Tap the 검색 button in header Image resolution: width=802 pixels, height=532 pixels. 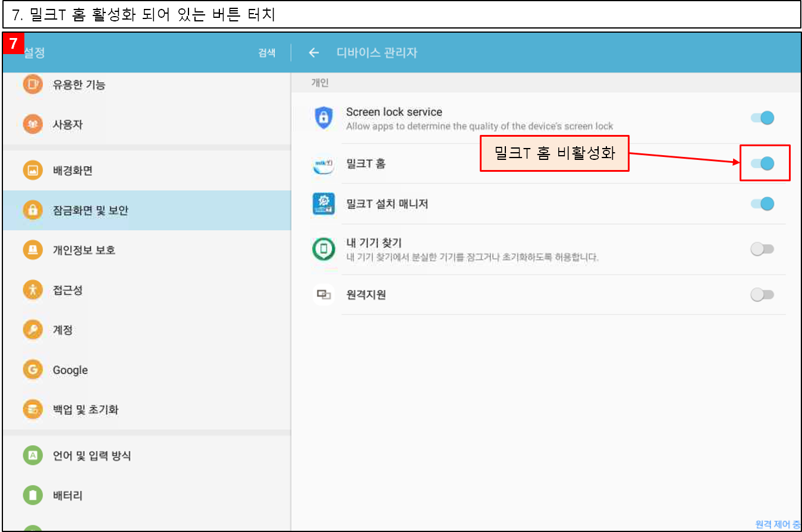pyautogui.click(x=267, y=53)
